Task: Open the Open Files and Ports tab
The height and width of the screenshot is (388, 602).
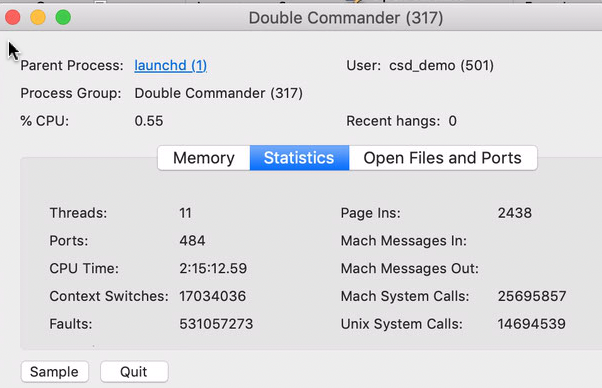Action: point(443,158)
